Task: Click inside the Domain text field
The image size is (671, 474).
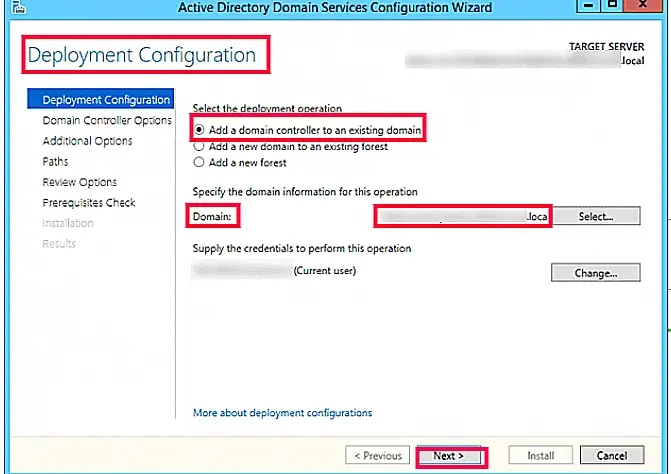Action: (x=463, y=216)
